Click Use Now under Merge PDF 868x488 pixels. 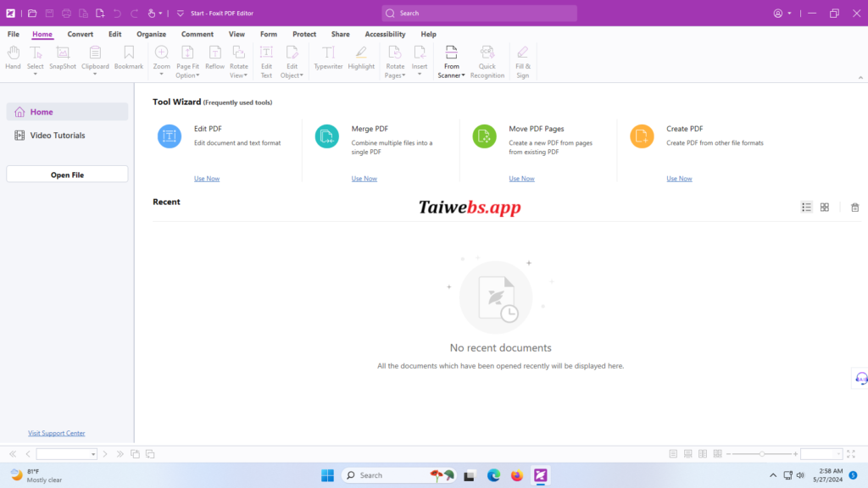pos(364,179)
